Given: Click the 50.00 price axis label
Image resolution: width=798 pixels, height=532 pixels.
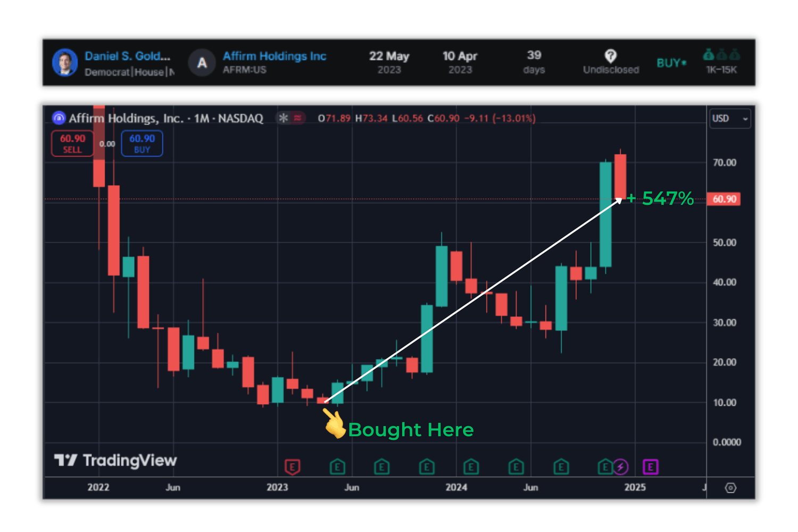Looking at the screenshot, I should point(725,243).
